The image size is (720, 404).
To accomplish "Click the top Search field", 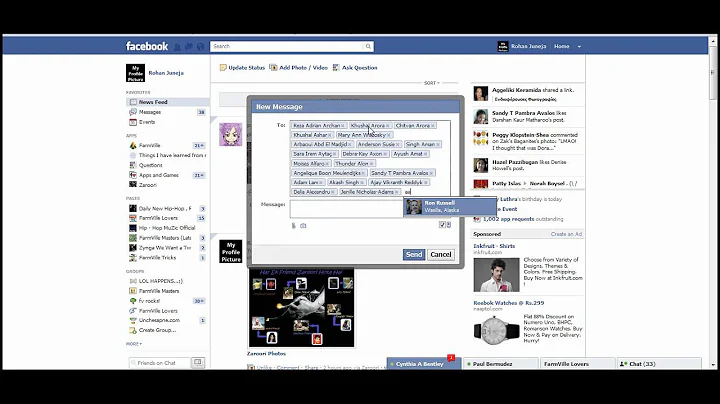I will tap(287, 46).
